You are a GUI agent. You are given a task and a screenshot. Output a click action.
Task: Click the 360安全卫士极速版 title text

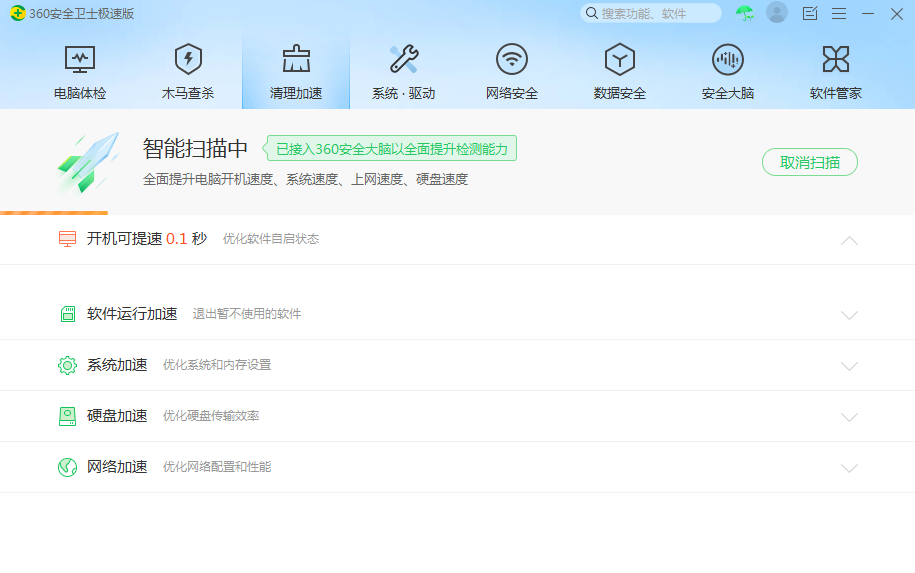(x=82, y=13)
